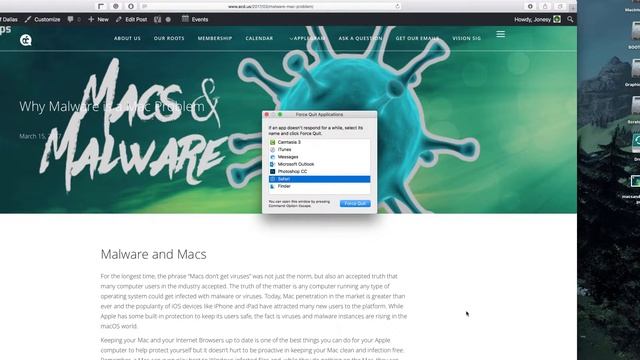Open the Calendar menu item
This screenshot has width=640, height=360.
259,38
